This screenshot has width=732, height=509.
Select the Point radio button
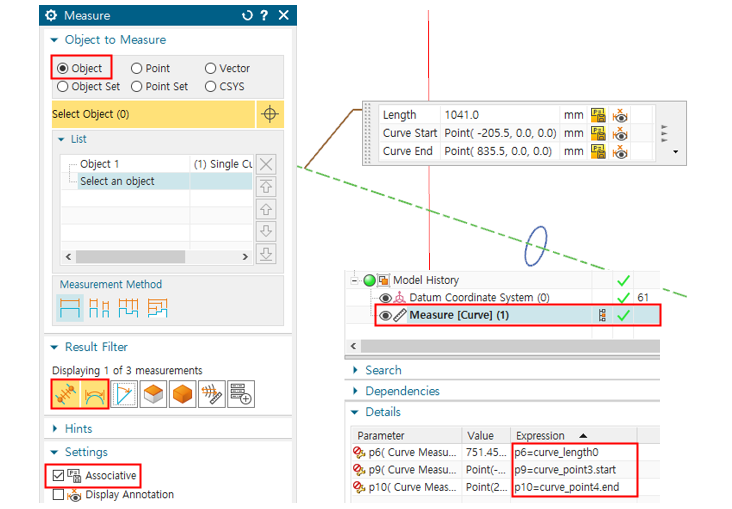[137, 68]
